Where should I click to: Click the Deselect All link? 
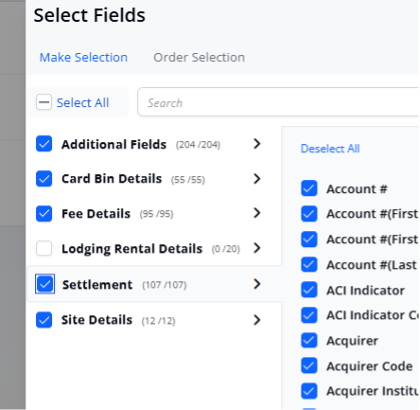coord(330,148)
